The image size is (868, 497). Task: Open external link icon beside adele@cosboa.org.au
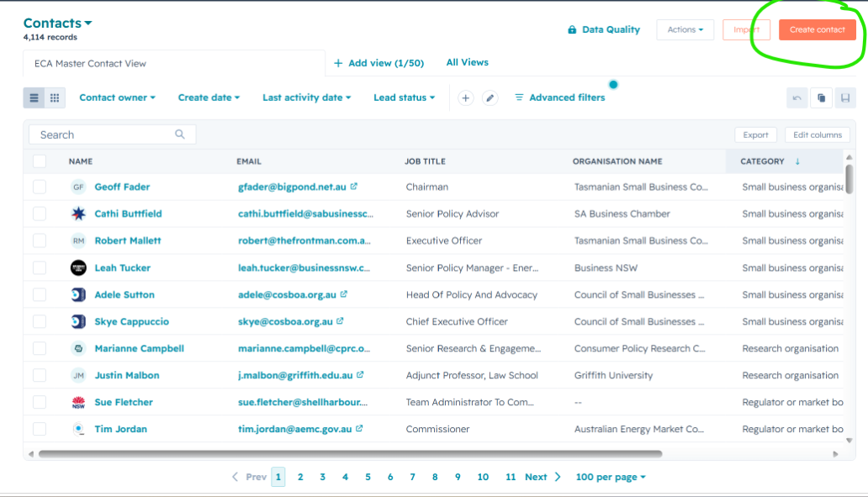click(344, 293)
